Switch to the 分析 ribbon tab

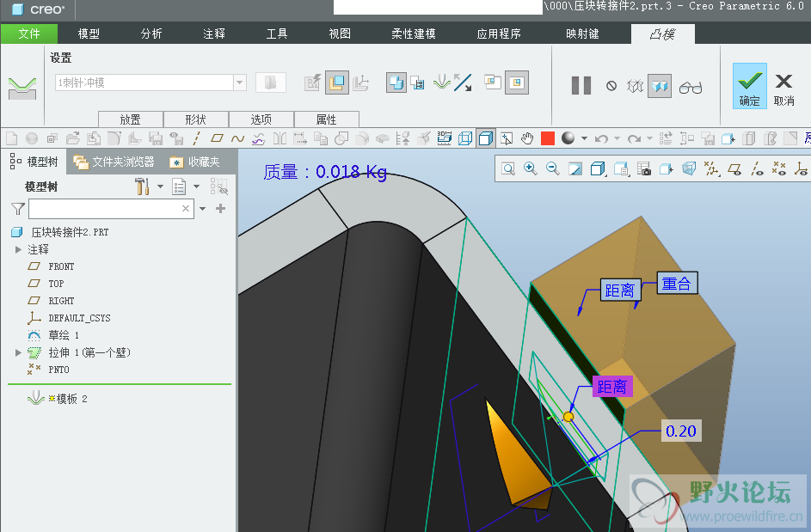coord(151,34)
